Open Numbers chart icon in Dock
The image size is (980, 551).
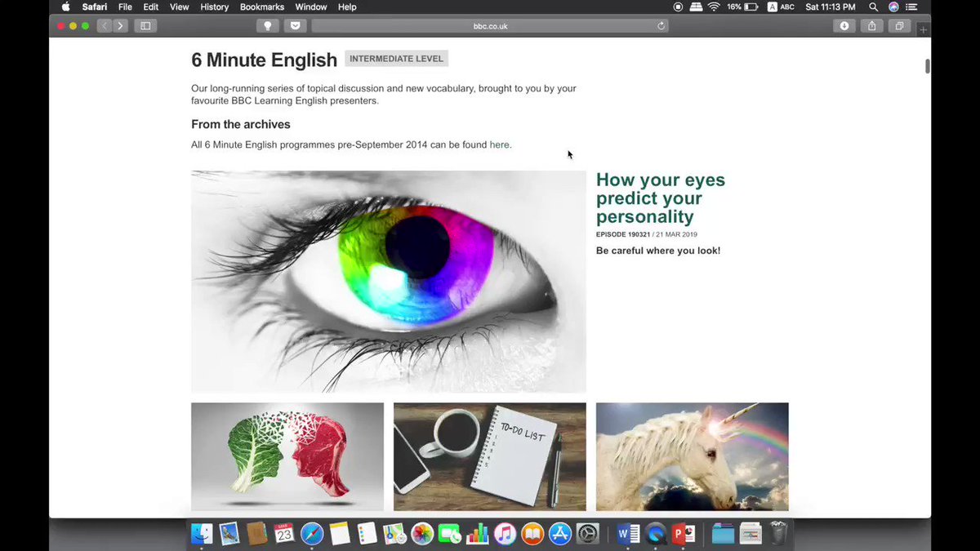(x=477, y=534)
